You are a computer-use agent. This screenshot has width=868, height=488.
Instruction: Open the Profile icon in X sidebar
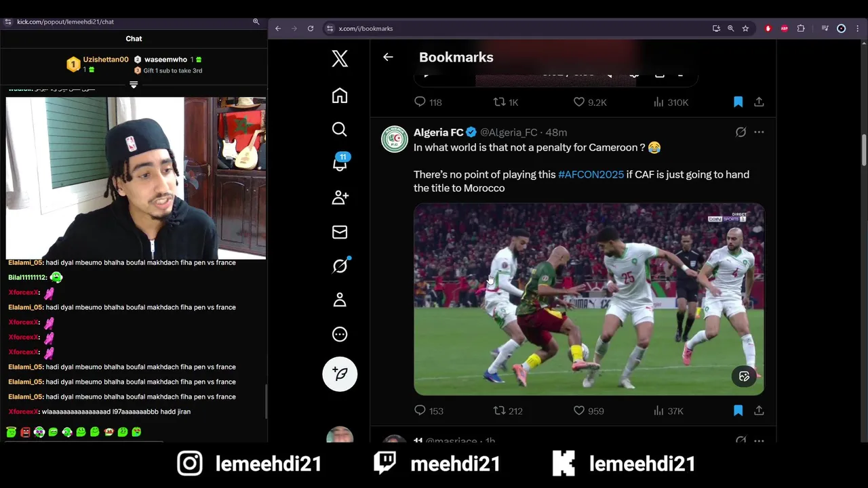tap(340, 300)
